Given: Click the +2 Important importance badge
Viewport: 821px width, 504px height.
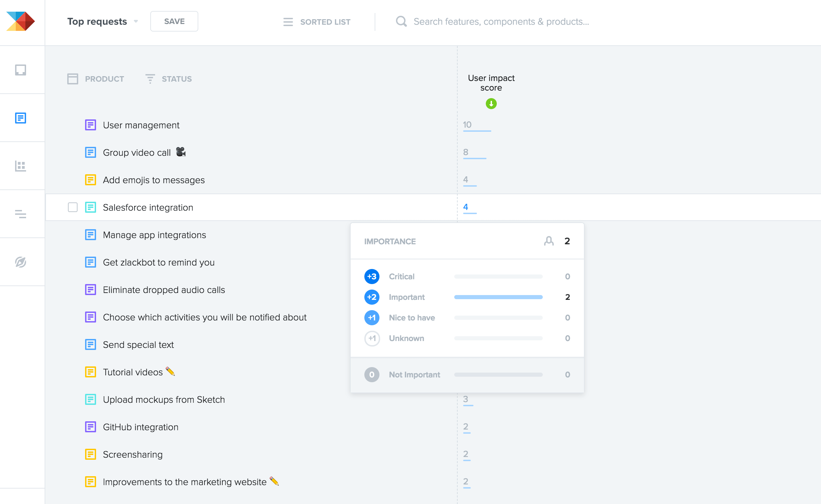Looking at the screenshot, I should pyautogui.click(x=372, y=297).
